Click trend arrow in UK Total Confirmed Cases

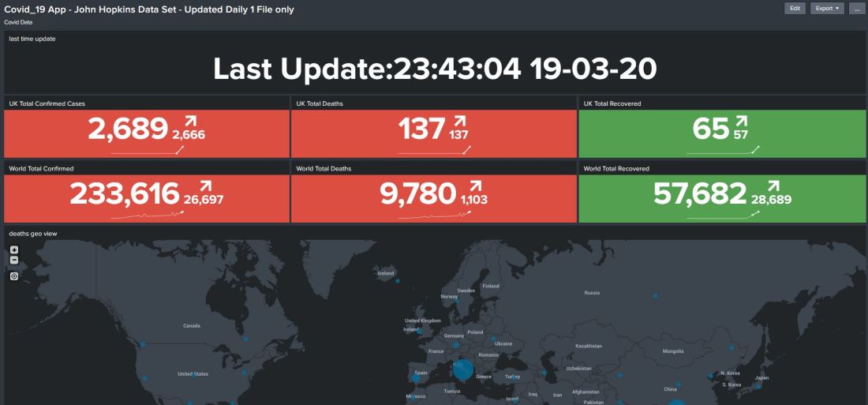pos(190,122)
